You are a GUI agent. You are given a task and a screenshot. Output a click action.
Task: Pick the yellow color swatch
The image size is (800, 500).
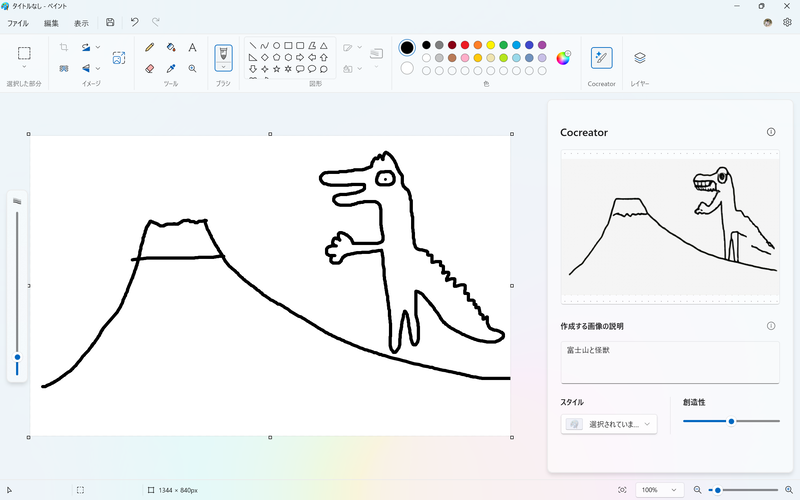[490, 45]
